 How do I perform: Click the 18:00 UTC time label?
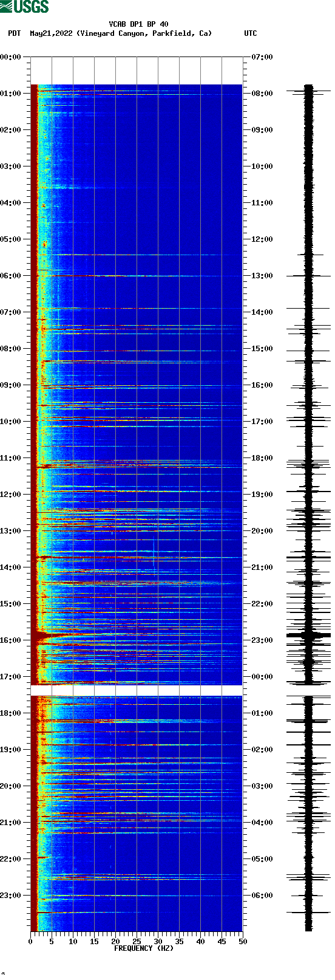262,458
